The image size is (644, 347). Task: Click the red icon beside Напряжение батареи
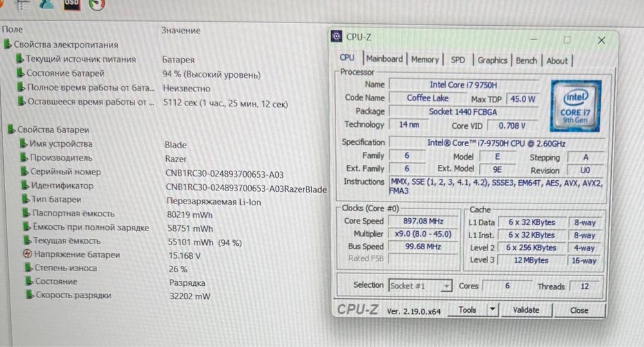(28, 254)
